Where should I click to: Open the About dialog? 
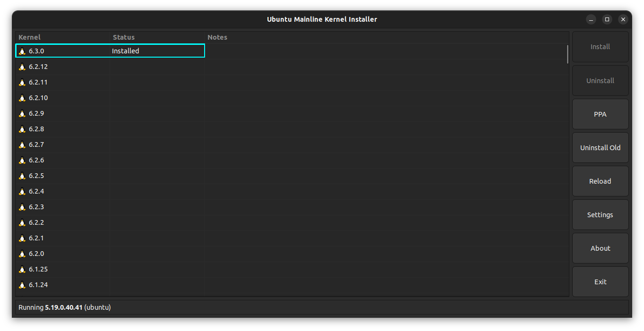(600, 248)
